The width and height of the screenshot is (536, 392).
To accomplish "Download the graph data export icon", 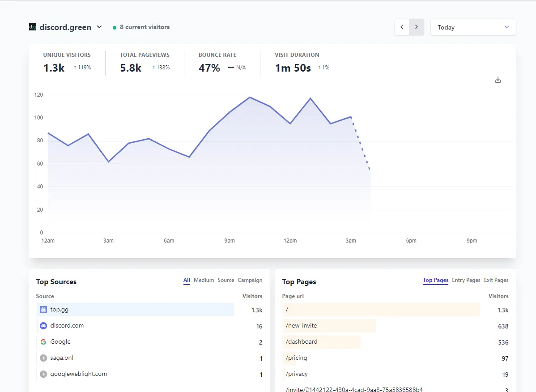I will point(498,80).
